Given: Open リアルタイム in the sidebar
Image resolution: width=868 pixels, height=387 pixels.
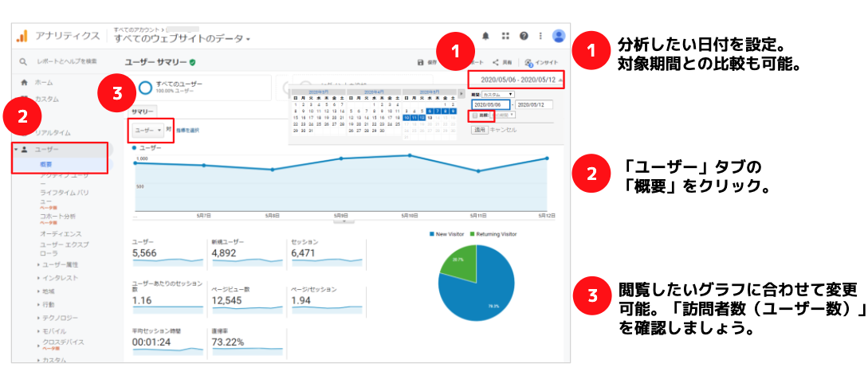Looking at the screenshot, I should (x=53, y=133).
